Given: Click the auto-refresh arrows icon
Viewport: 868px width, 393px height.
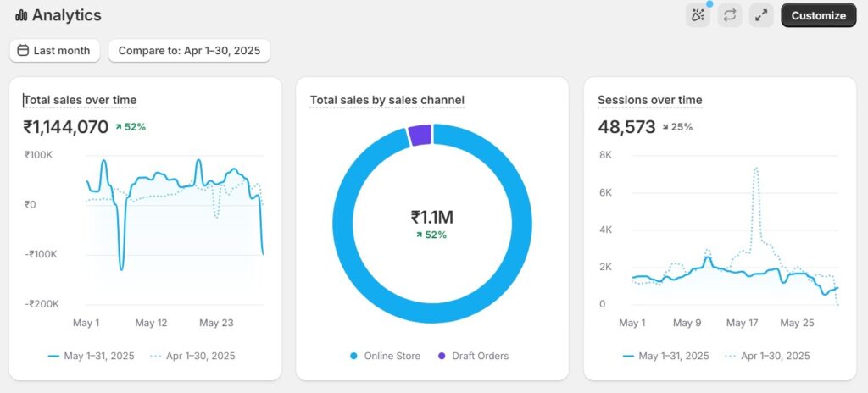Looking at the screenshot, I should tap(730, 15).
